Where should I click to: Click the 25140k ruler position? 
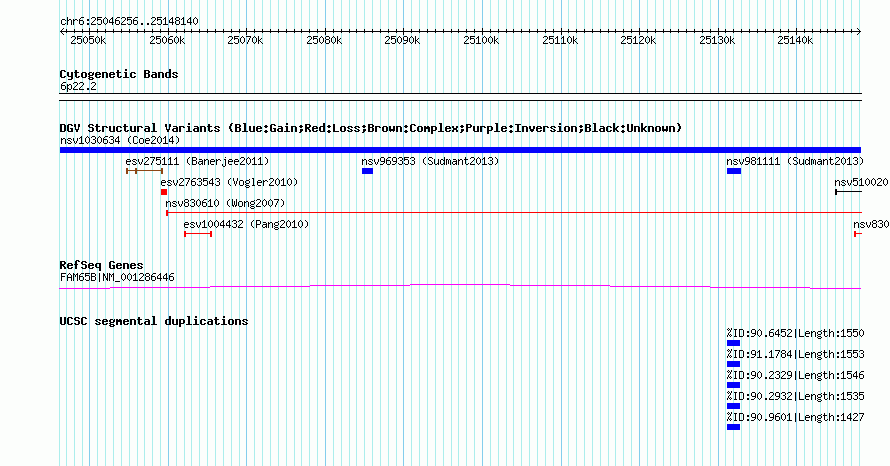coord(796,40)
